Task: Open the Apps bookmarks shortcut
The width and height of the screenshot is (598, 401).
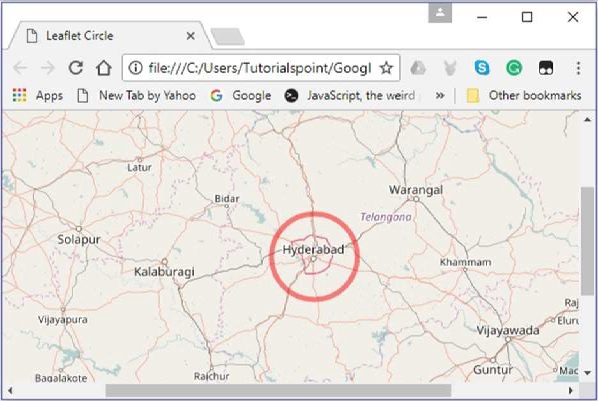Action: click(37, 95)
